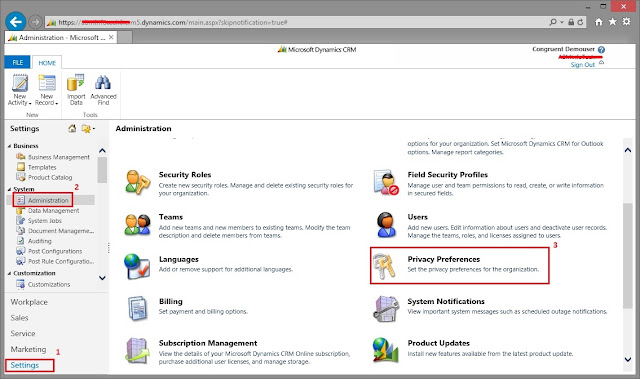This screenshot has width=640, height=379.
Task: Click the Subscription Management icon
Action: [137, 350]
